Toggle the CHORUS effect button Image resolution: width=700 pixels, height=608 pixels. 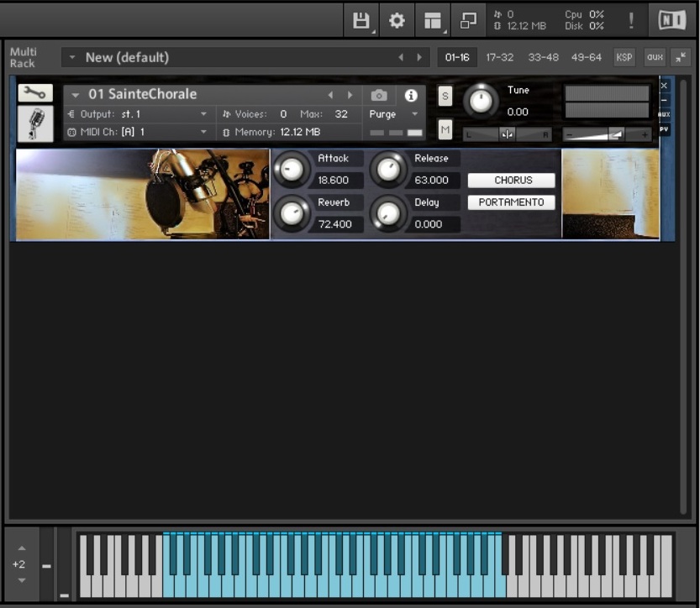(511, 181)
